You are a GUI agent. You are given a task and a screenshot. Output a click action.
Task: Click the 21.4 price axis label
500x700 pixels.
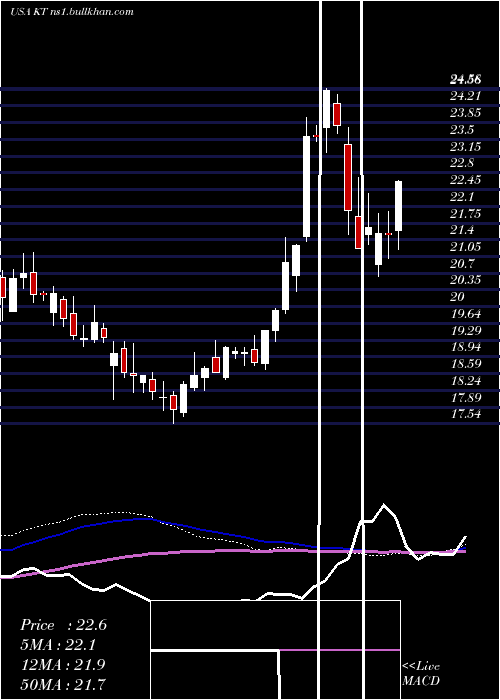[x=462, y=230]
